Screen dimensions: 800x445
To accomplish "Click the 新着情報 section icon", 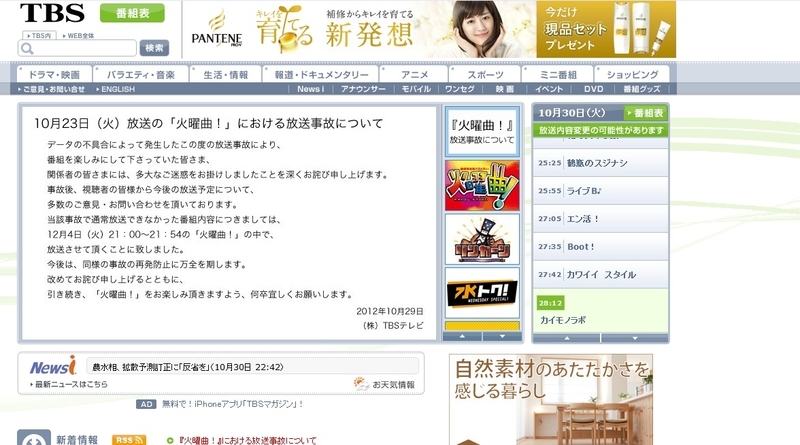I will pos(34,437).
